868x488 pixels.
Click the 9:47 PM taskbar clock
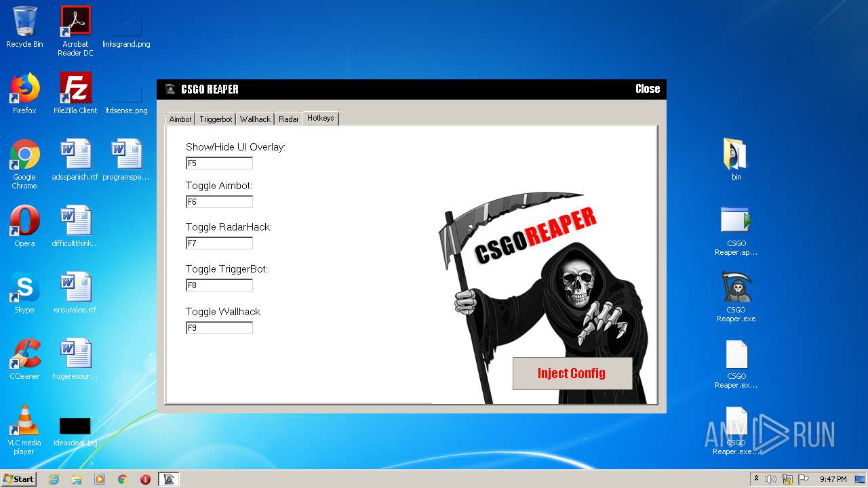[833, 479]
